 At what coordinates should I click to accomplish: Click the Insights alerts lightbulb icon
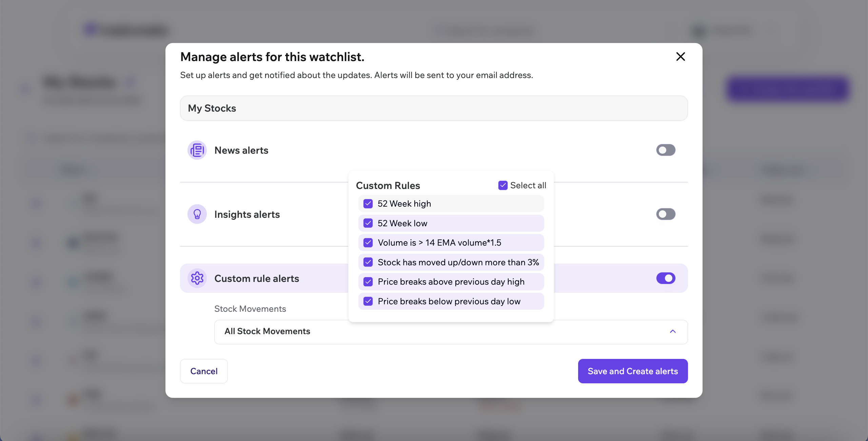(x=197, y=214)
